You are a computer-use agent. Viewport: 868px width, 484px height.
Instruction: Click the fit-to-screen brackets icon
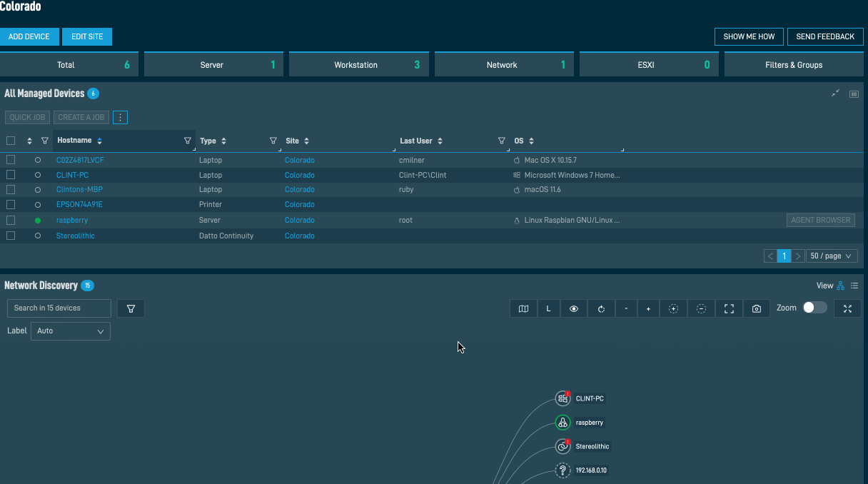729,308
